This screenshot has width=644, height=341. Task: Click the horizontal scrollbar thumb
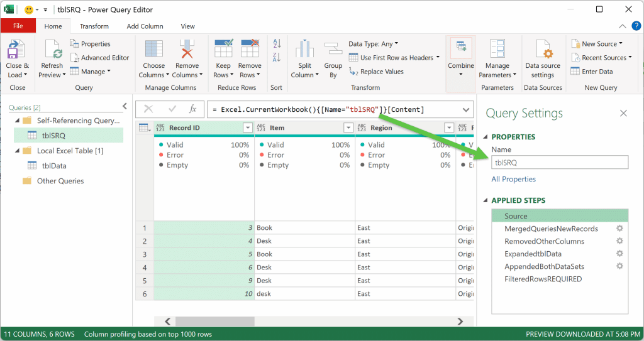[215, 322]
